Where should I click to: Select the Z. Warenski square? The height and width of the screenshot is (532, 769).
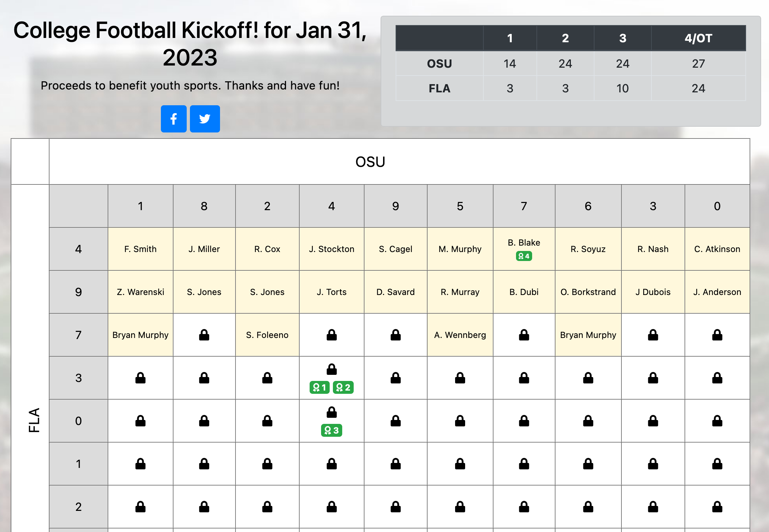coord(140,292)
